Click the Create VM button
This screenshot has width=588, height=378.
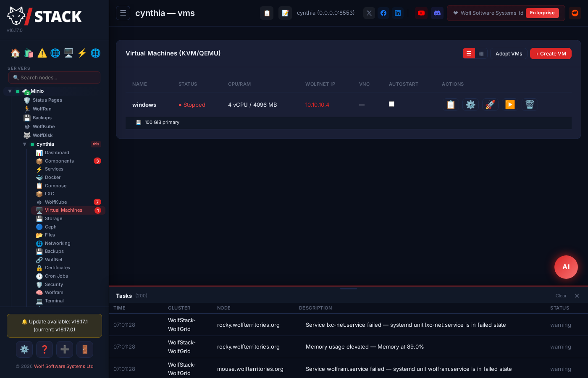(x=551, y=54)
